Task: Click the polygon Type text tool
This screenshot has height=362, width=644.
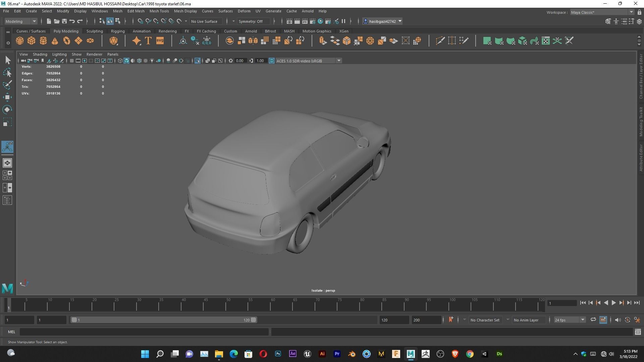Action: click(148, 41)
